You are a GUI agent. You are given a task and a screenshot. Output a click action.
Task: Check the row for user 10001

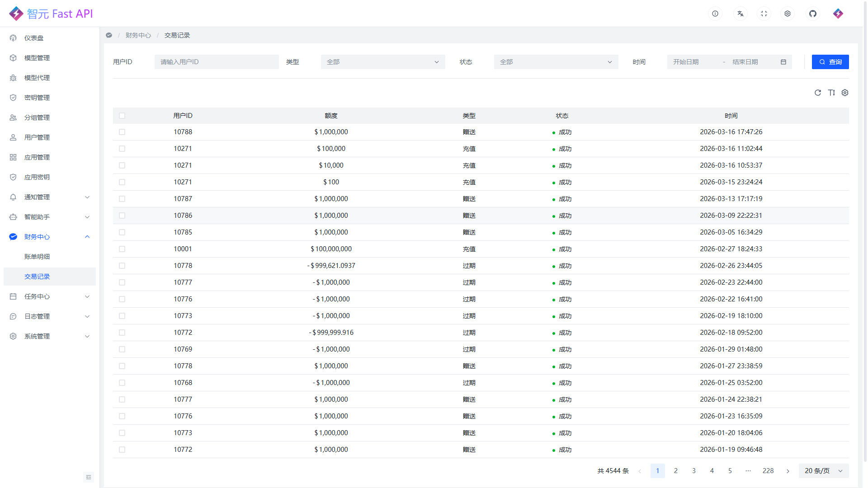[122, 249]
